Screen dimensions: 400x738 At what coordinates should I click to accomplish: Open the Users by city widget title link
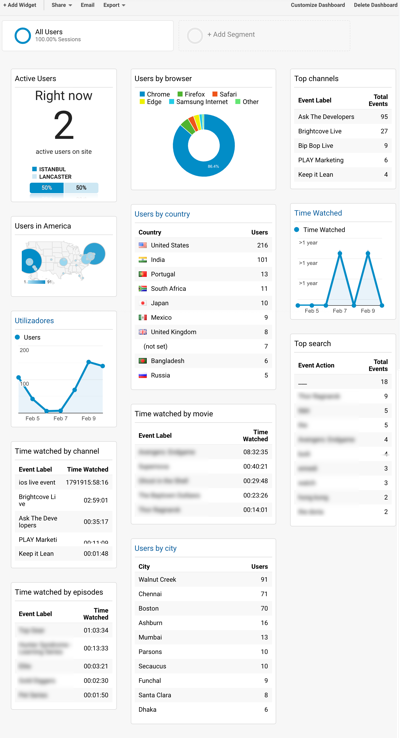pyautogui.click(x=156, y=548)
